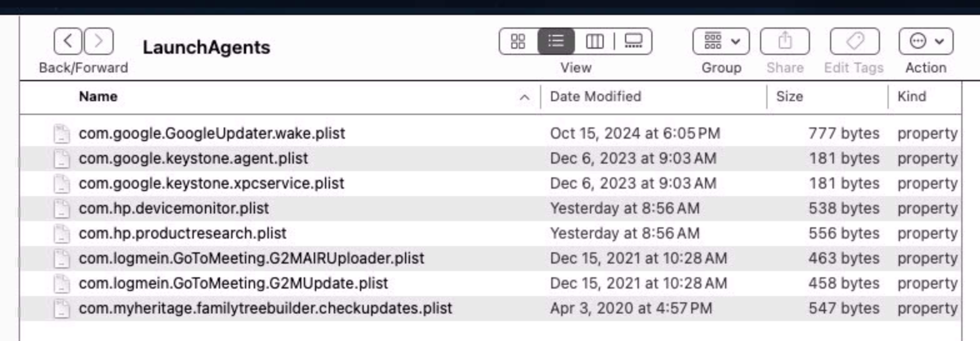This screenshot has width=980, height=341.
Task: Switch to column view
Action: point(594,42)
